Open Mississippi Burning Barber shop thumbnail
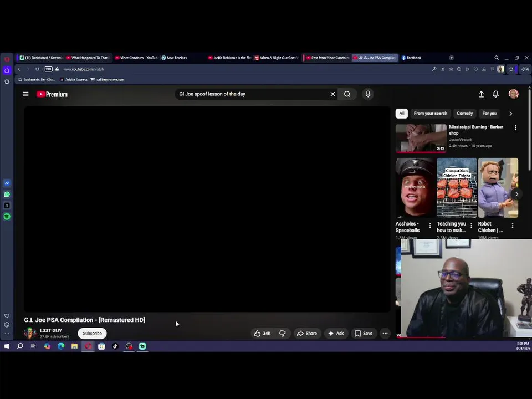The height and width of the screenshot is (399, 532). point(421,138)
